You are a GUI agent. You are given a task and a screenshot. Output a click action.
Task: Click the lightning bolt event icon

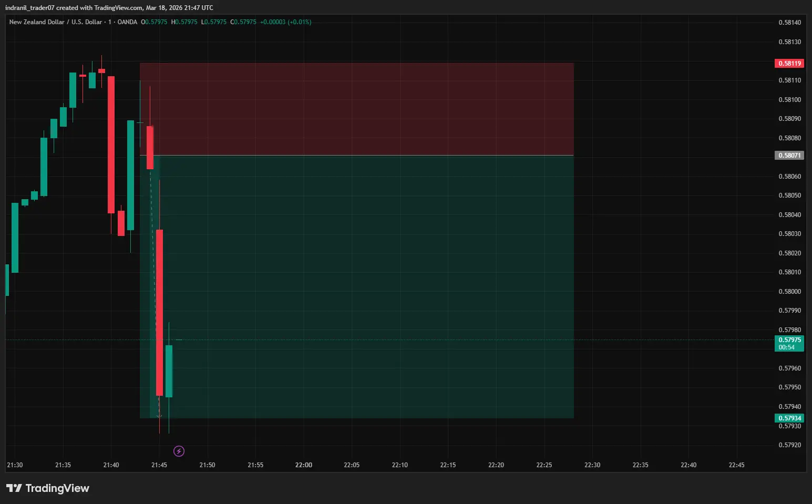point(179,451)
